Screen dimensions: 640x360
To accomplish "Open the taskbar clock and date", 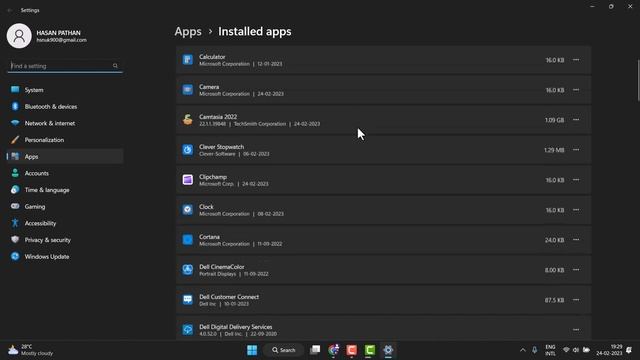I will tap(609, 350).
